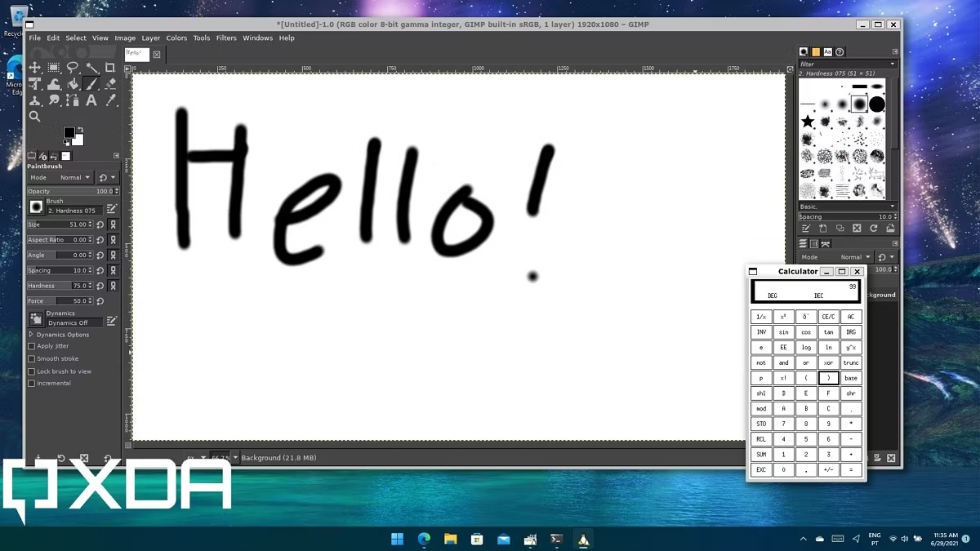This screenshot has width=980, height=551.
Task: Choose the Bucket Fill tool
Action: click(x=73, y=84)
